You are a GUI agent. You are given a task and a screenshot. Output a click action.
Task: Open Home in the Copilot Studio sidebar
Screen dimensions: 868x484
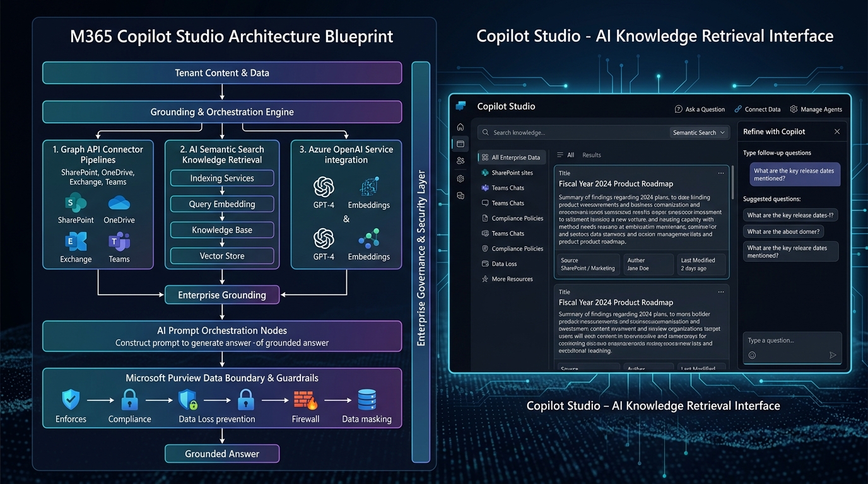click(x=460, y=127)
